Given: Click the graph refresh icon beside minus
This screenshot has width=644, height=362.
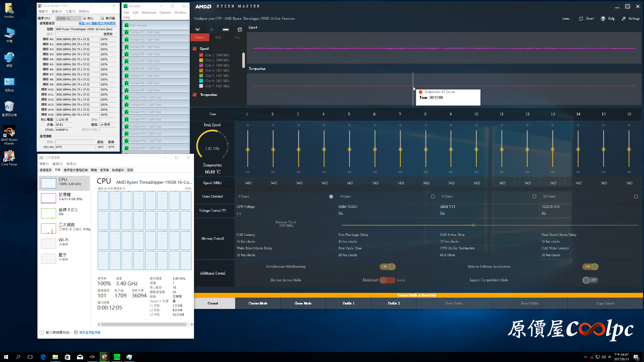Looking at the screenshot, I should [x=240, y=30].
